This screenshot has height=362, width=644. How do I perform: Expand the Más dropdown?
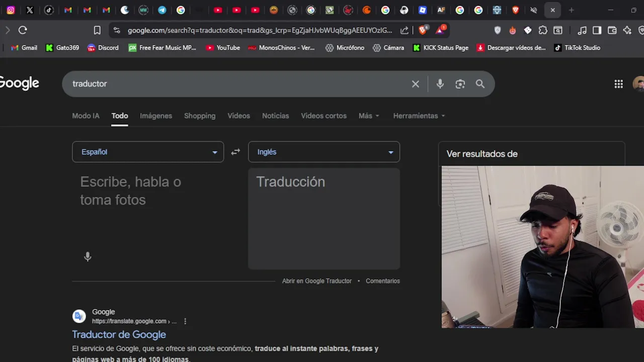tap(369, 116)
